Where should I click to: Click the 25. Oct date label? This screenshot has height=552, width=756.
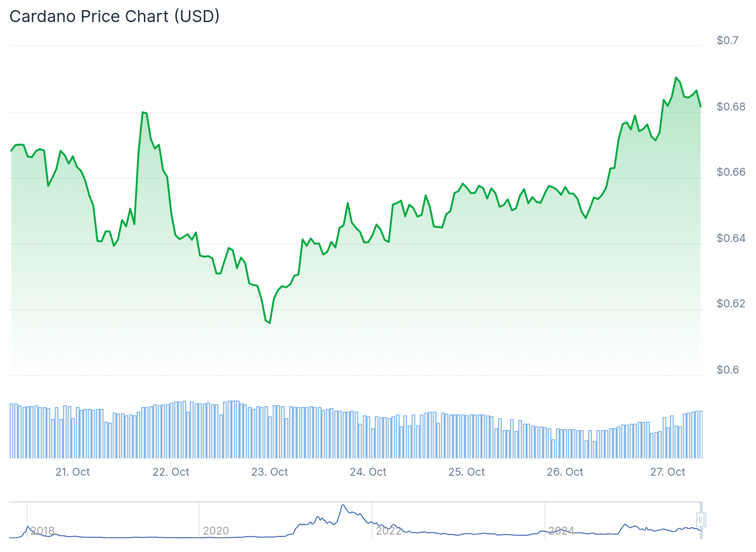click(x=466, y=472)
